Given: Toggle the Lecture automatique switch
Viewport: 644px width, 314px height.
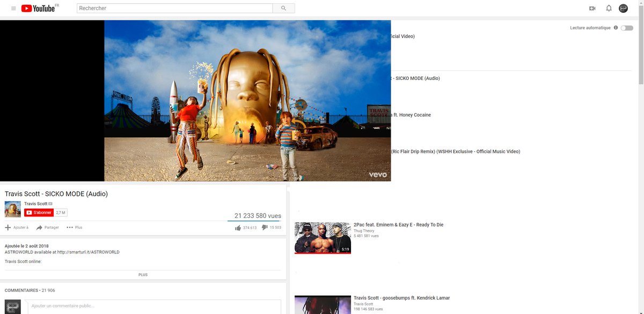Looking at the screenshot, I should point(627,28).
